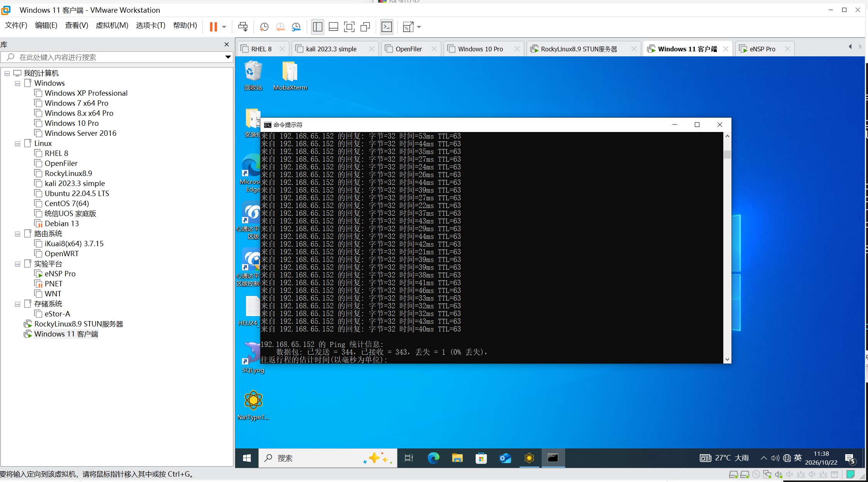The image size is (868, 482).
Task: Enter full screen mode icon
Action: tap(349, 27)
